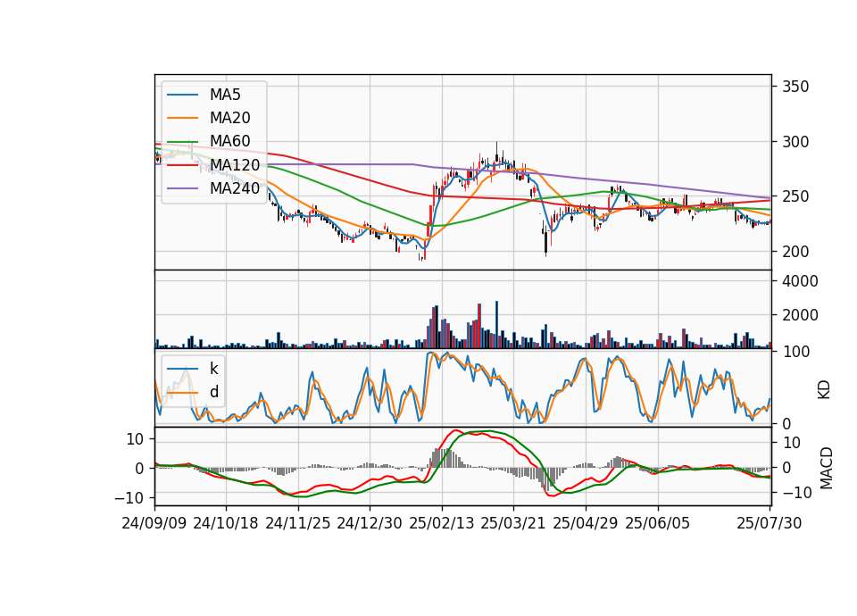Click the 25/03/21 date axis label

(513, 523)
